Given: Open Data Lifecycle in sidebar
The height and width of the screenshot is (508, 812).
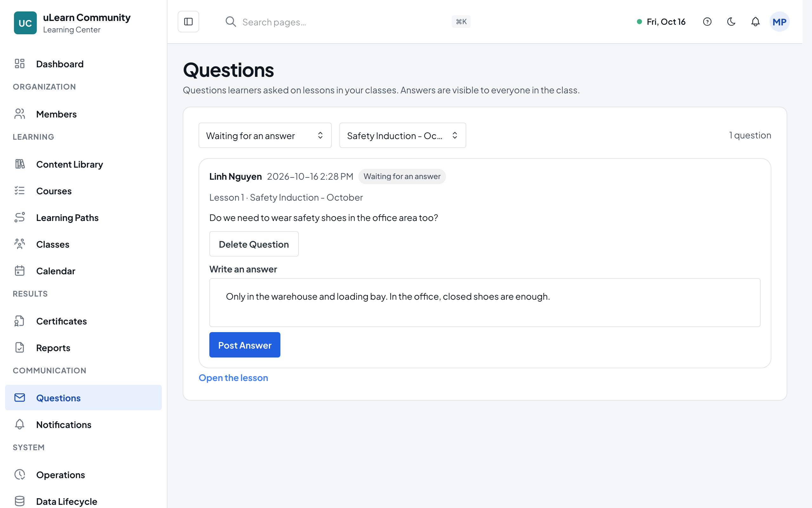Looking at the screenshot, I should (x=83, y=501).
